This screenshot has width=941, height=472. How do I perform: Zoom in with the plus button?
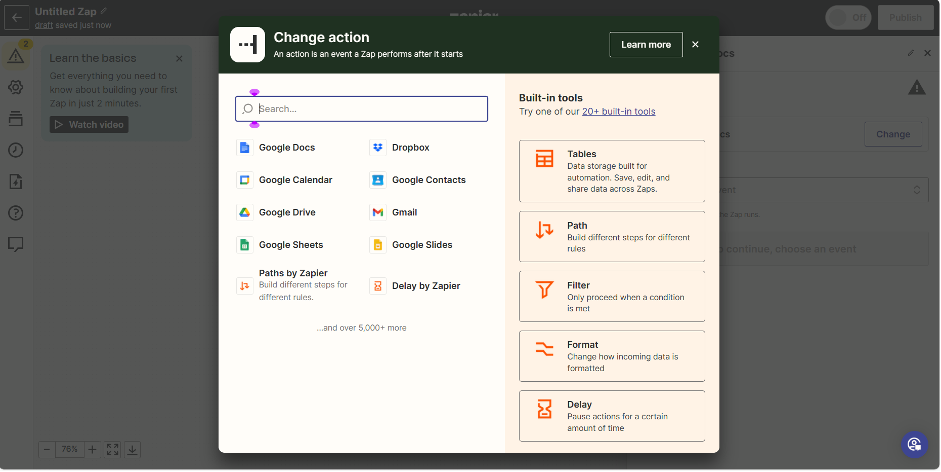tap(92, 450)
